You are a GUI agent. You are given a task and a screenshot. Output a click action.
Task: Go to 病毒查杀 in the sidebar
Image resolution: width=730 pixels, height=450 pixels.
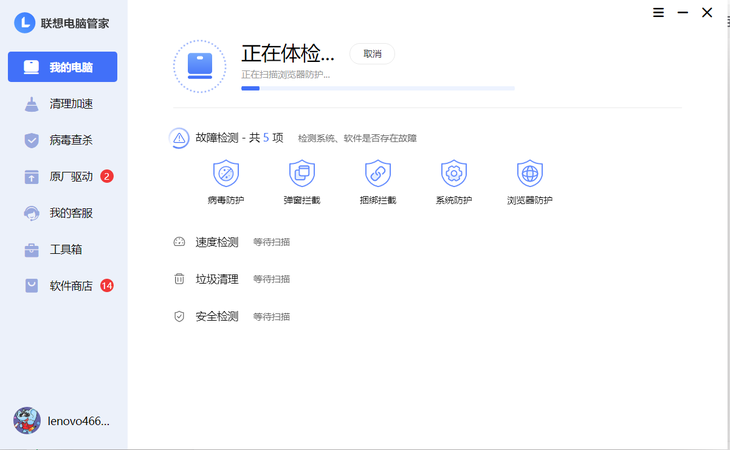(62, 140)
